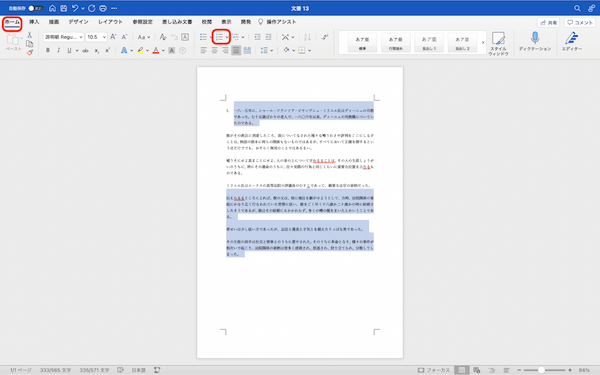
Task: Open the スタイルウィンドウ pane
Action: click(x=498, y=44)
